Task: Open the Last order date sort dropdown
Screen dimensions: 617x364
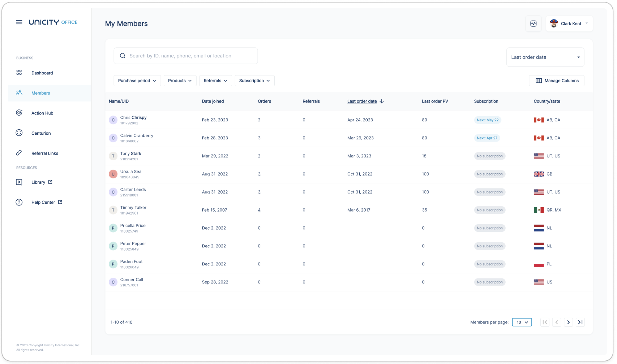Action: pos(545,57)
